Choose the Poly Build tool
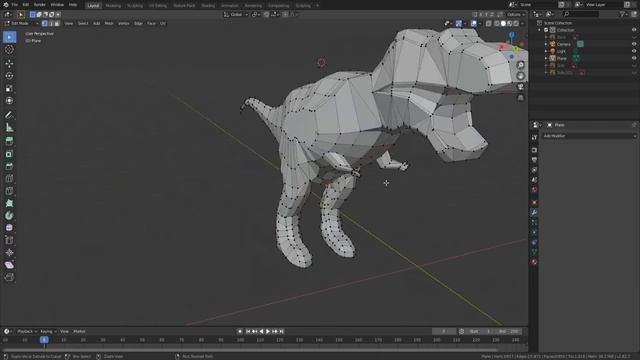Image resolution: width=640 pixels, height=360 pixels. pos(9,203)
